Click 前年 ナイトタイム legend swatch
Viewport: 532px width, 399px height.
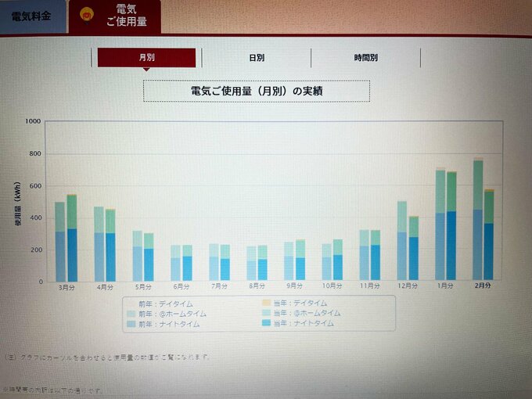(x=130, y=322)
